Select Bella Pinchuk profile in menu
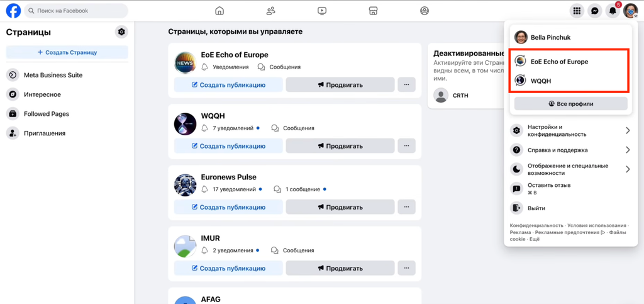644x304 pixels. 571,37
